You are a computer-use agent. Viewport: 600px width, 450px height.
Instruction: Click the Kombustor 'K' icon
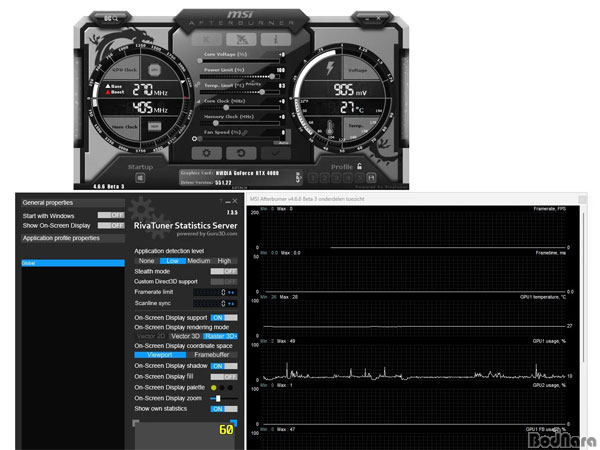[207, 37]
